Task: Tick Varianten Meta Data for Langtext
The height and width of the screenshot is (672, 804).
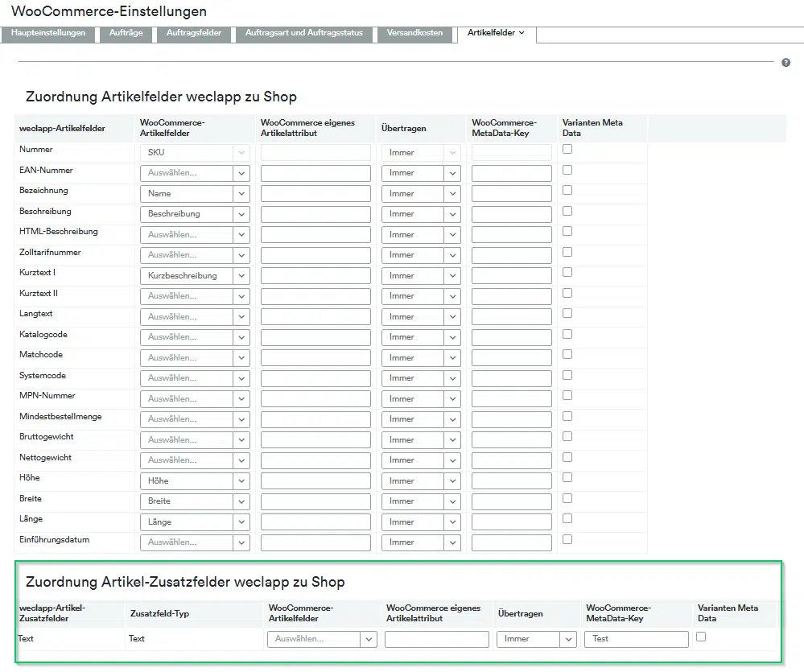Action: point(567,313)
